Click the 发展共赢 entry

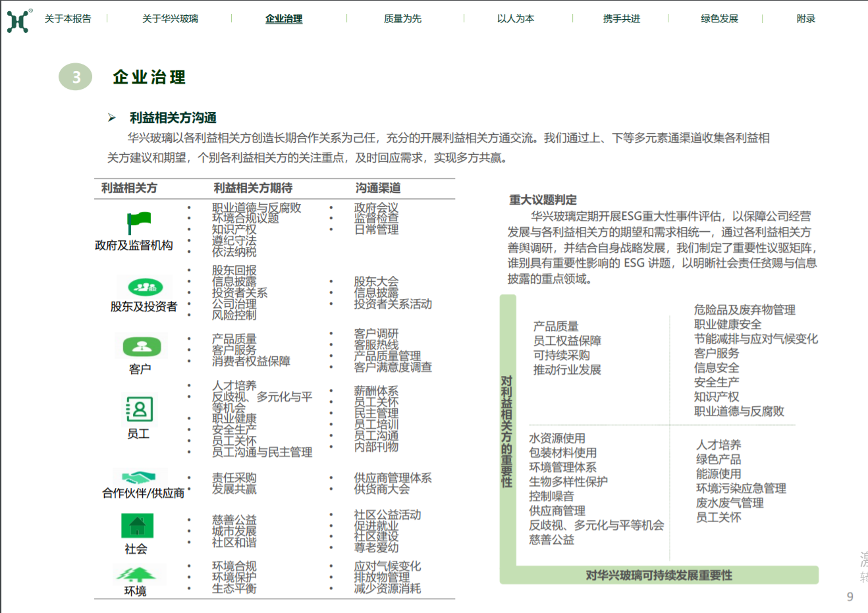[x=234, y=489]
